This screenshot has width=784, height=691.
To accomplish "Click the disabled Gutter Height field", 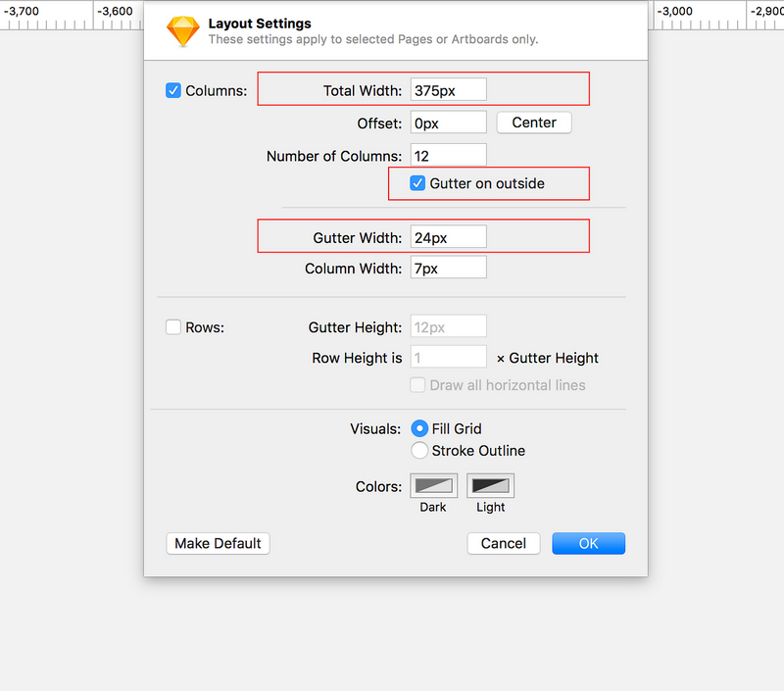I will click(x=449, y=326).
